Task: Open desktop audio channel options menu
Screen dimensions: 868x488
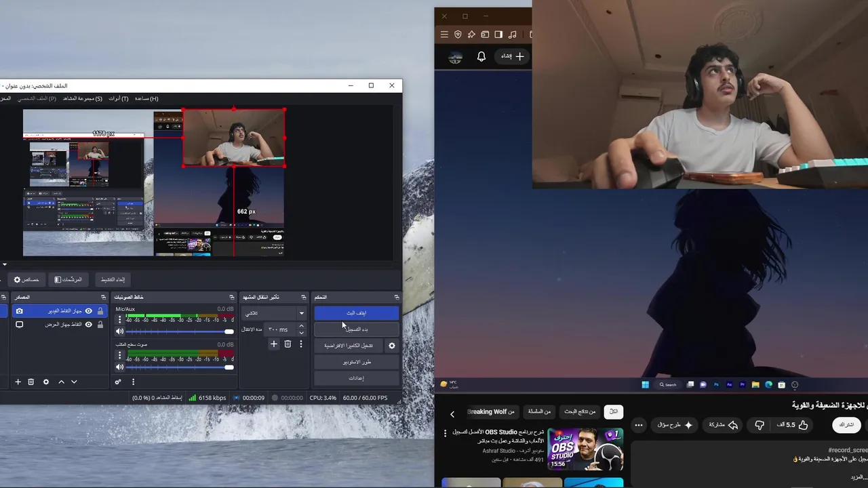Action: click(120, 355)
